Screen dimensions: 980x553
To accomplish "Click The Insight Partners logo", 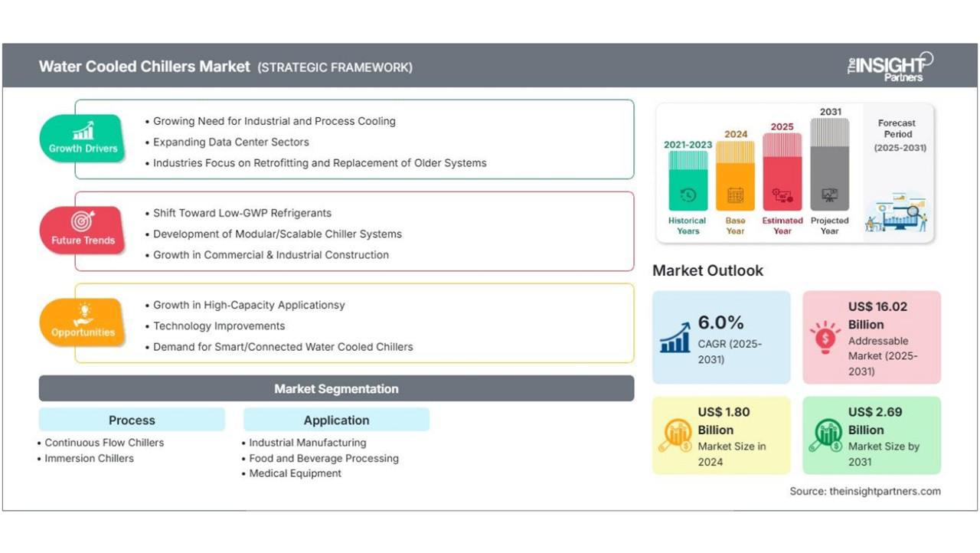I will [x=890, y=66].
